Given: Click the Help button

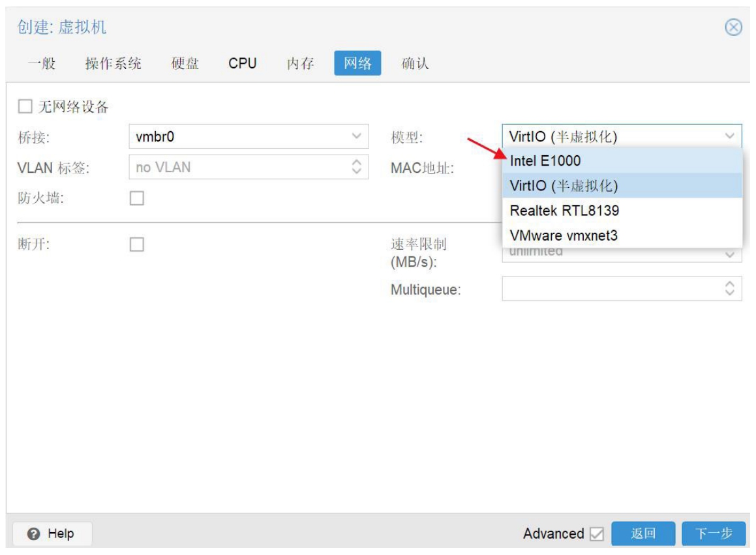Looking at the screenshot, I should (52, 533).
